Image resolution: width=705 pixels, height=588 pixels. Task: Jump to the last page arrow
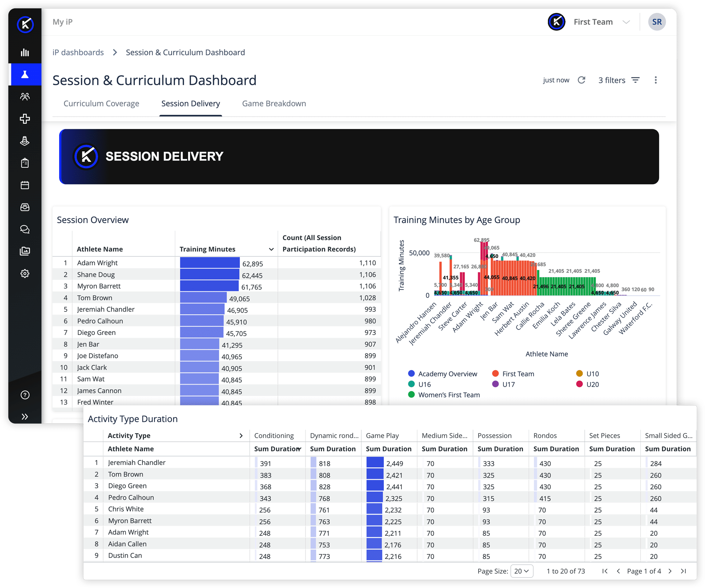point(683,571)
